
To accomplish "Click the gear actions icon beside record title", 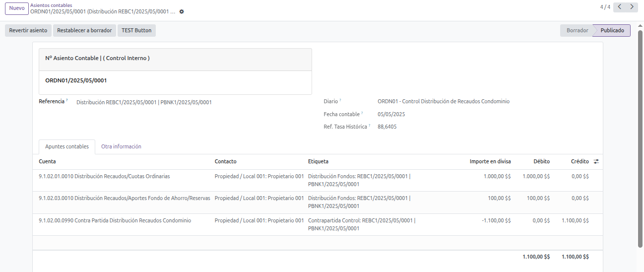I will coord(182,11).
